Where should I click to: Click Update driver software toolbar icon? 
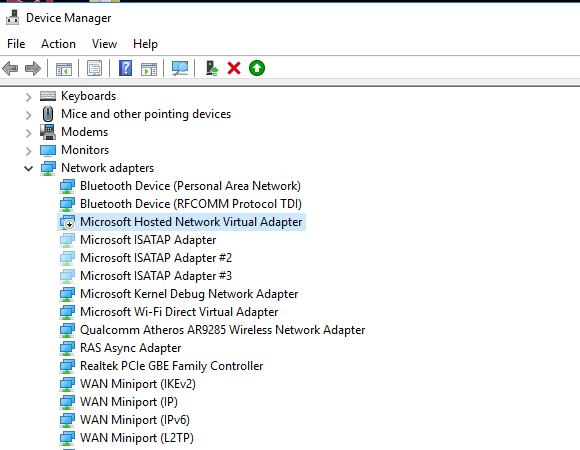212,68
